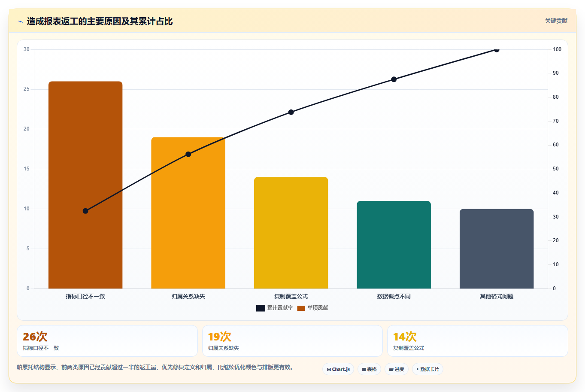Click the 指标口径不一致 brown bar

point(85,185)
